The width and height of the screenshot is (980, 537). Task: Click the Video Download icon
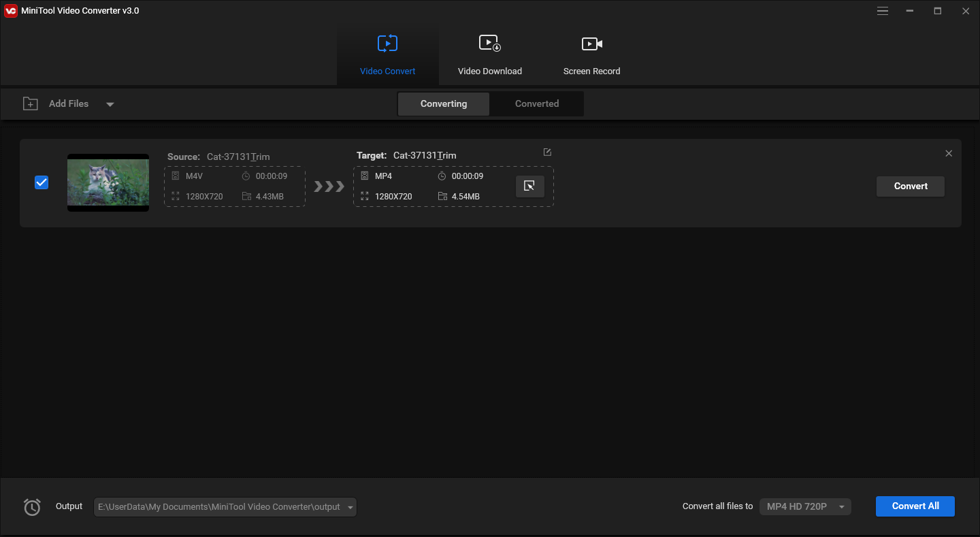point(489,44)
